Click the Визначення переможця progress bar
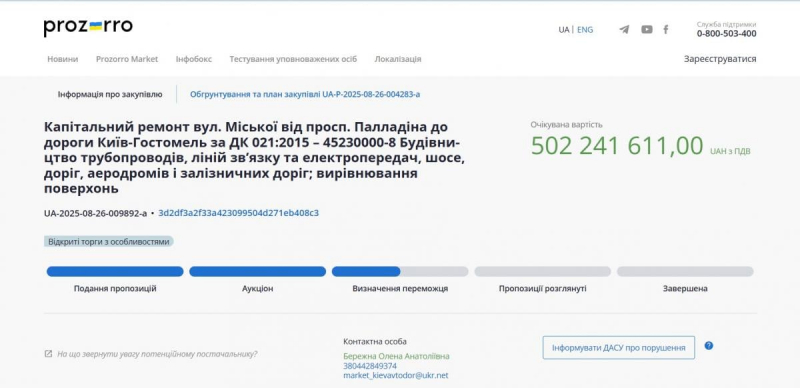The width and height of the screenshot is (800, 388). click(400, 272)
